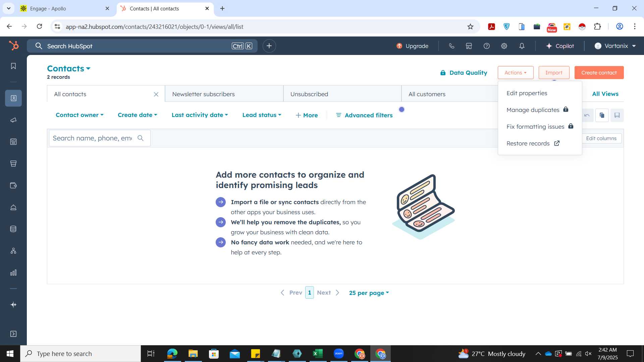Open the Data Management database sidebar icon
The width and height of the screenshot is (644, 362).
(13, 229)
